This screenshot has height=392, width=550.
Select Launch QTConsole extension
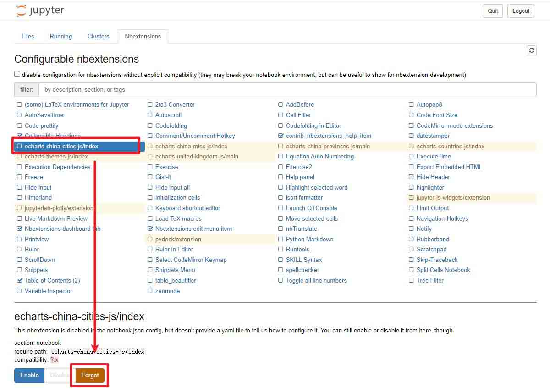point(311,208)
